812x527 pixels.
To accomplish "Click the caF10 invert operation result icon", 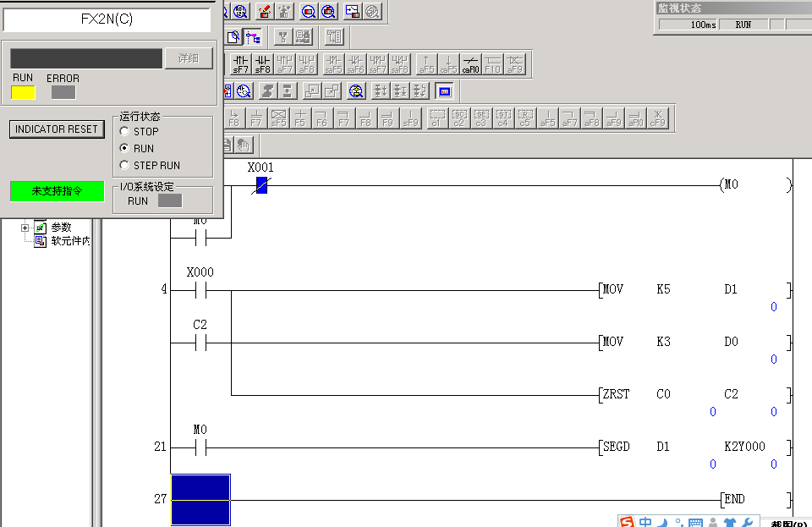I will 471,64.
